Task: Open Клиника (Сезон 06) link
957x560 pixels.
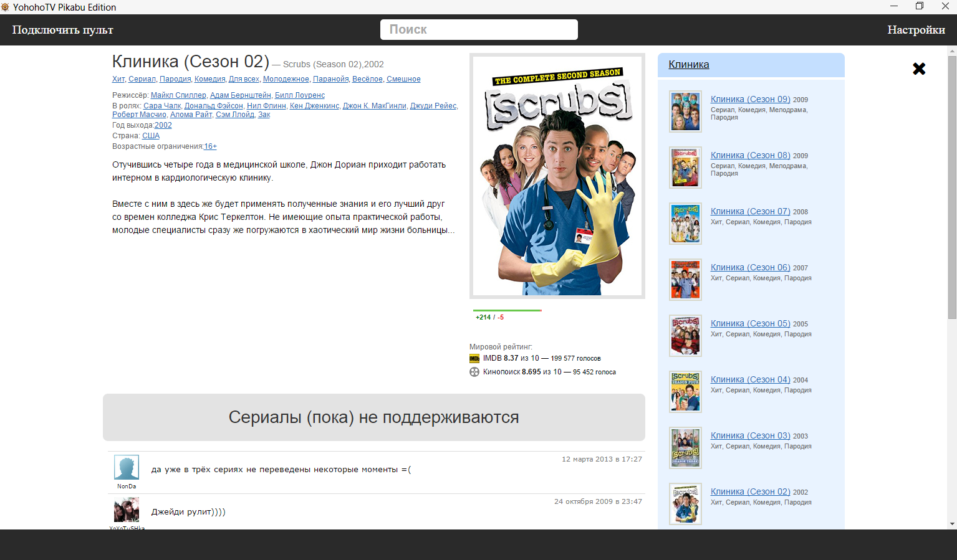Action: pyautogui.click(x=751, y=267)
